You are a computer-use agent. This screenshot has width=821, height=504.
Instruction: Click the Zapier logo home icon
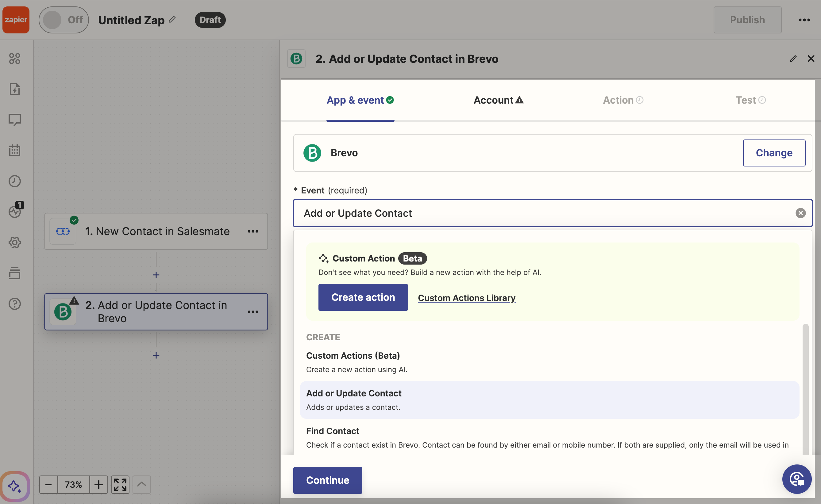pyautogui.click(x=16, y=20)
